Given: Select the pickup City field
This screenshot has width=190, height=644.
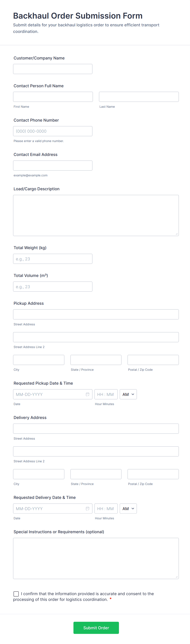Looking at the screenshot, I should click(x=38, y=360).
